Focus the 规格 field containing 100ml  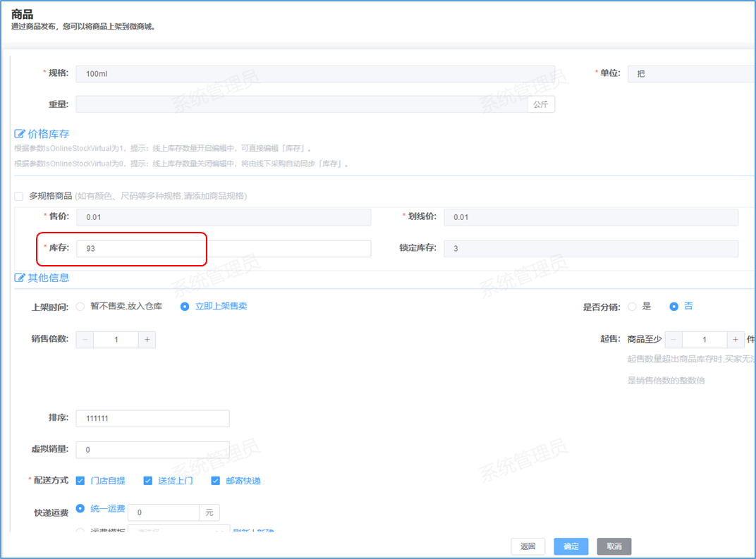click(315, 74)
